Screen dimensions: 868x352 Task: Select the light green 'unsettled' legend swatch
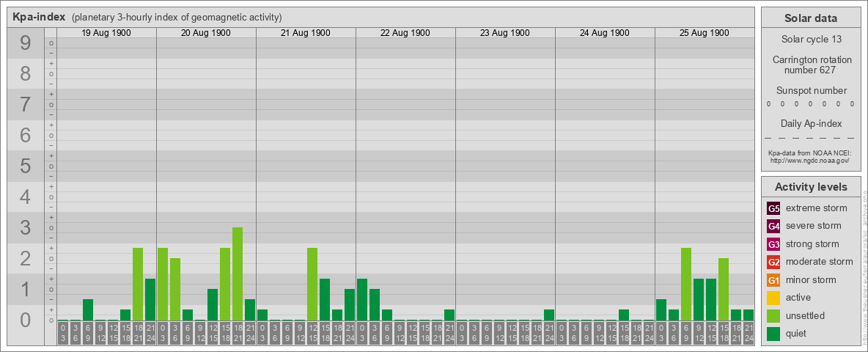coord(773,315)
